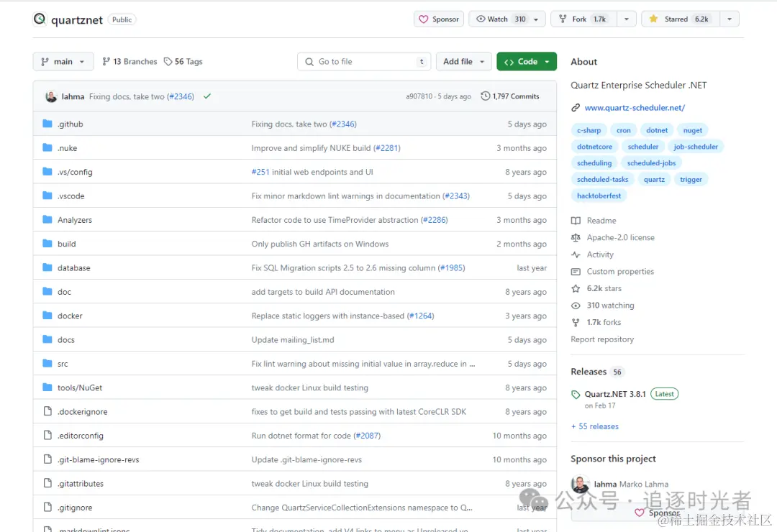Select the job-scheduler topic tag
This screenshot has width=777, height=532.
[x=696, y=147]
